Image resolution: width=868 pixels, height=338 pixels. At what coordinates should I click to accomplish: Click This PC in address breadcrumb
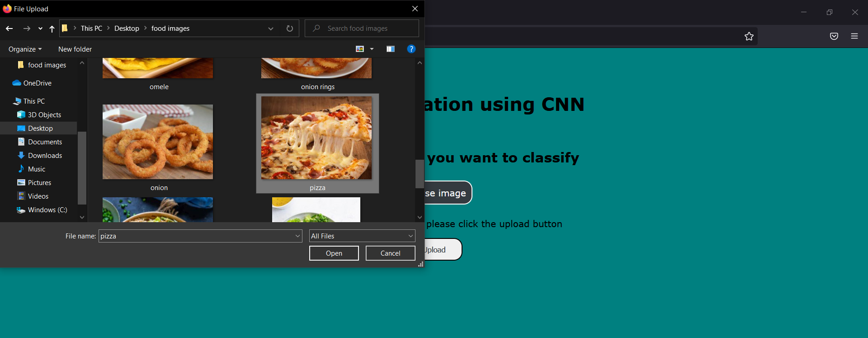point(91,29)
